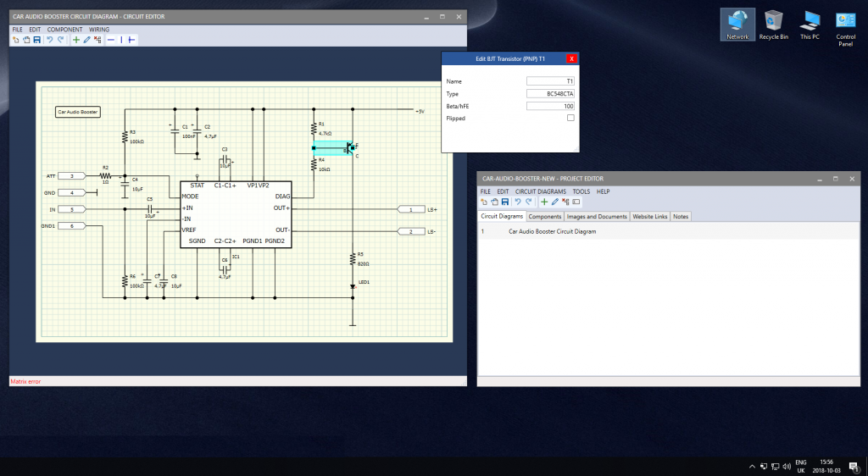Select horizontal wire tool in Circuit Editor
This screenshot has width=868, height=476.
click(111, 40)
